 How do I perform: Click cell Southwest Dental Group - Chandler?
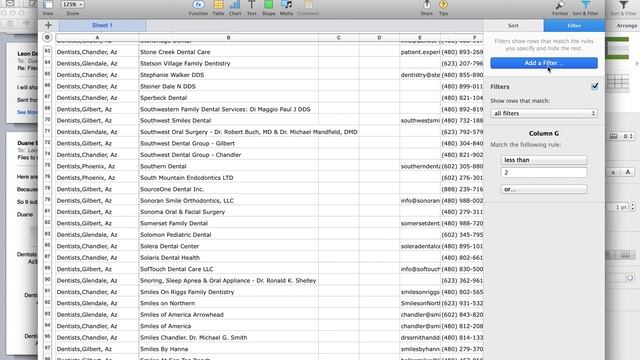[229, 155]
